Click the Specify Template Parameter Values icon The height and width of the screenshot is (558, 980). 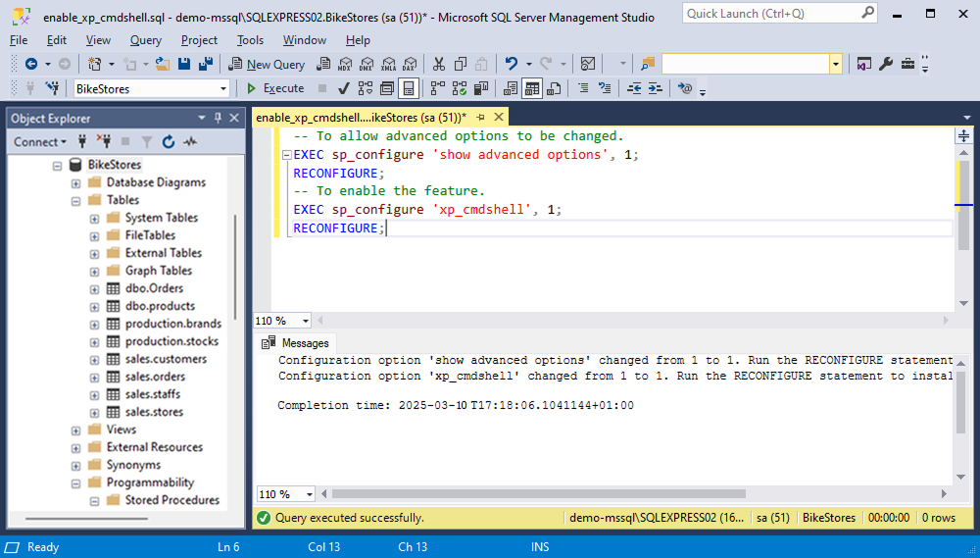(x=685, y=88)
